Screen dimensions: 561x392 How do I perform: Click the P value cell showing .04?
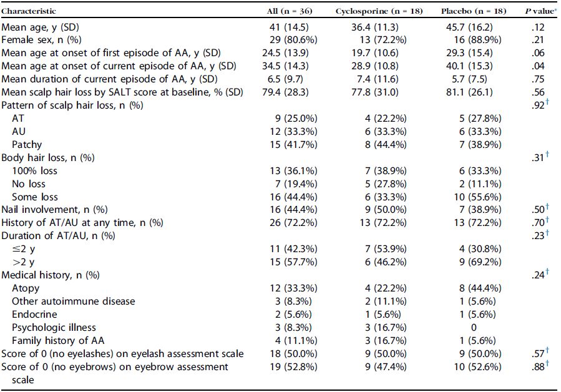pos(537,66)
